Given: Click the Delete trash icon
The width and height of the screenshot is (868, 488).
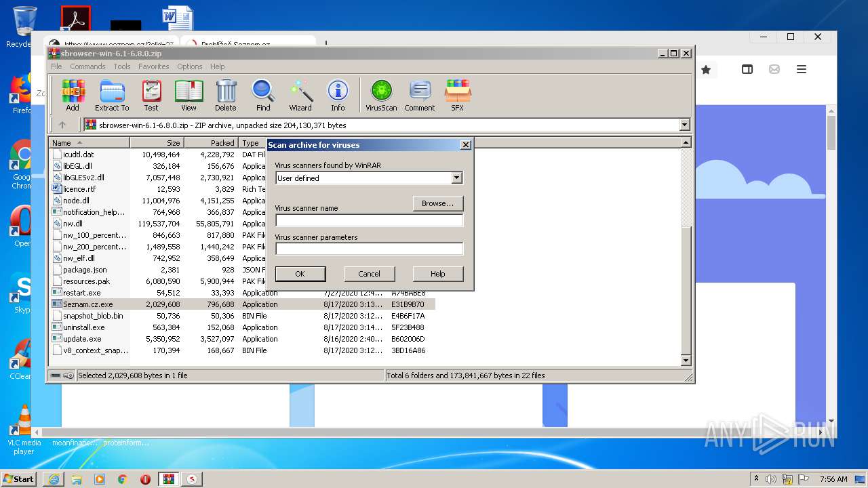Looking at the screenshot, I should [226, 96].
